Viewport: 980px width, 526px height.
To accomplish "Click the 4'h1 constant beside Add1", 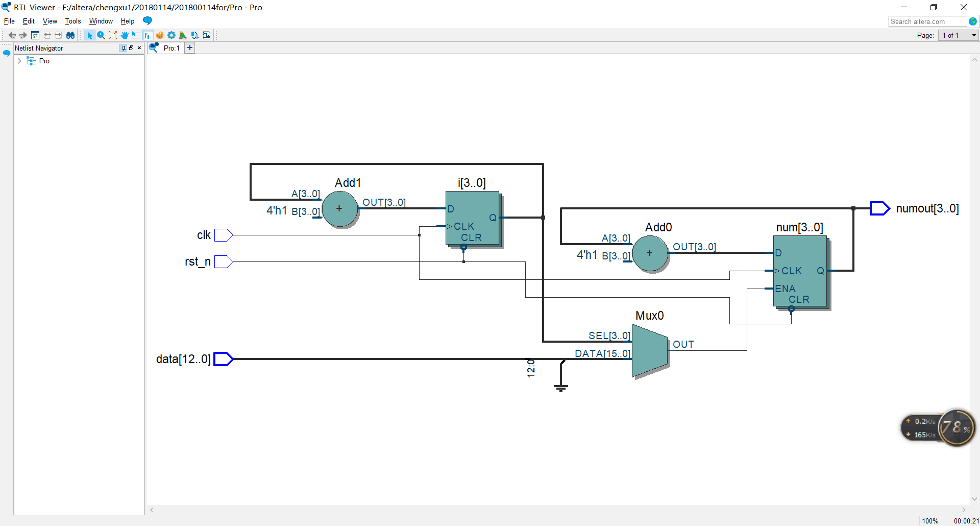I will [277, 210].
